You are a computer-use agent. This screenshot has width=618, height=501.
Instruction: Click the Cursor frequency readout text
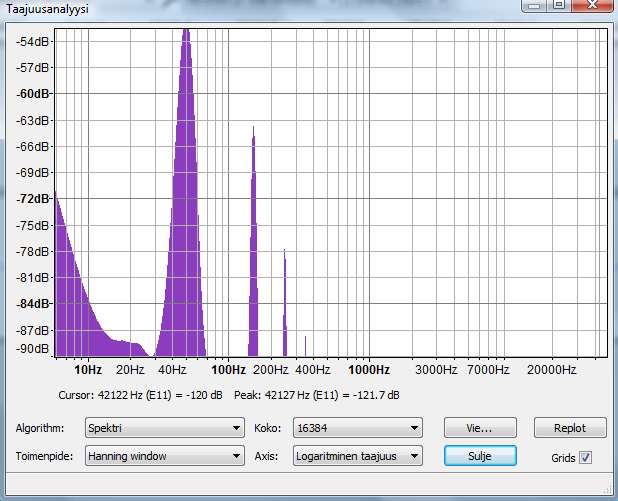click(140, 395)
